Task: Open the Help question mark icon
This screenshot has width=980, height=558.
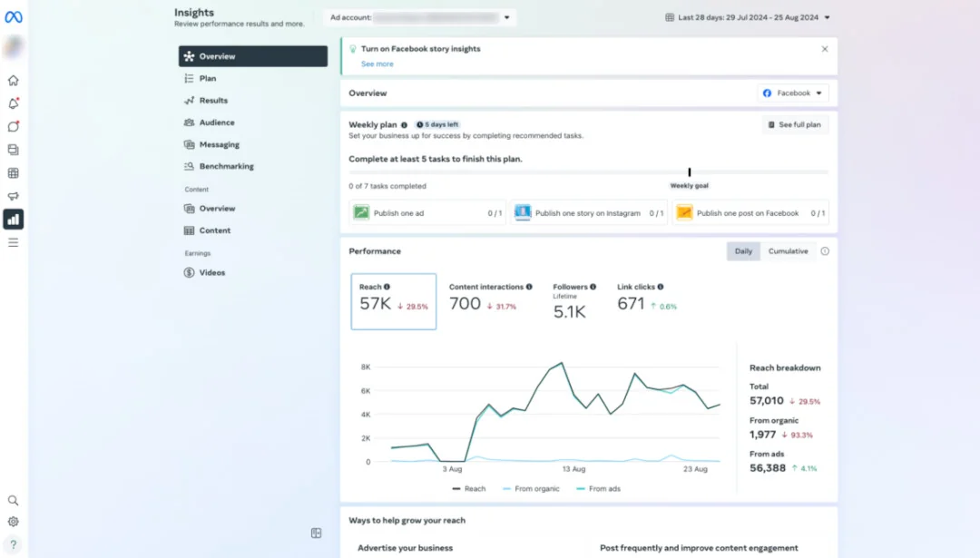Action: point(13,545)
